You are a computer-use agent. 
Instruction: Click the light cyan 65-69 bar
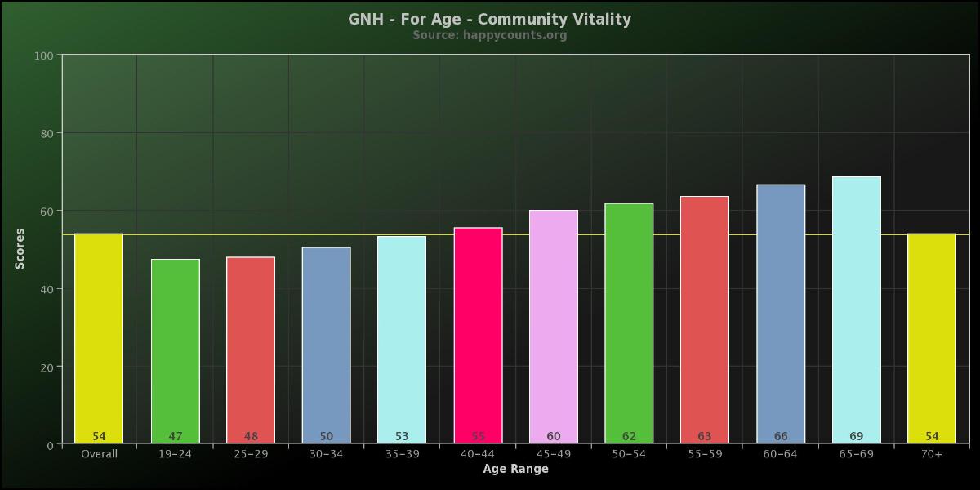click(856, 309)
